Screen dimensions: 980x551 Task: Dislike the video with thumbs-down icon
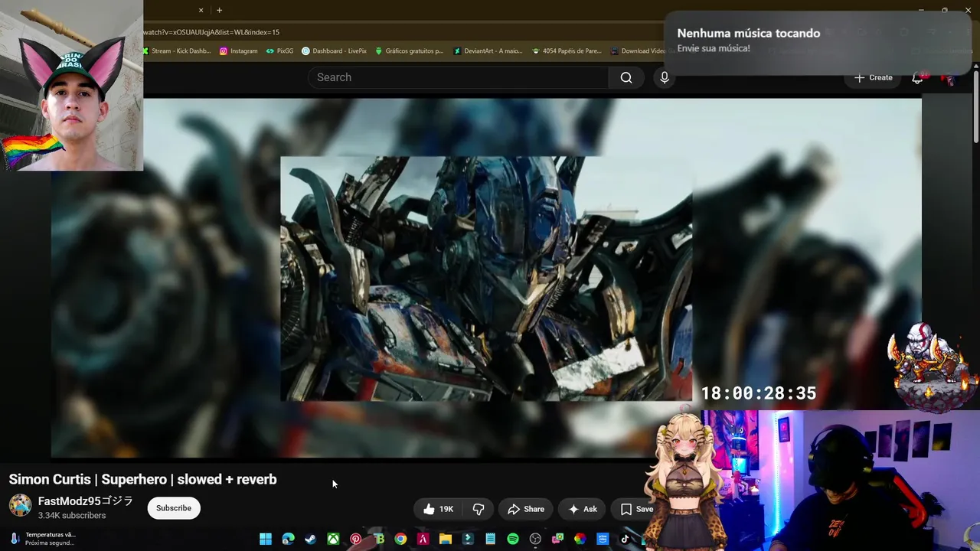(479, 509)
